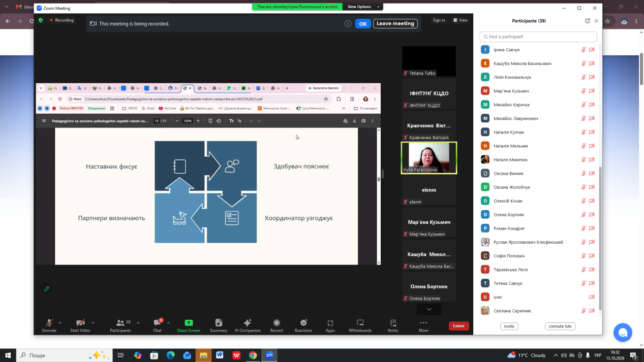Close the Participants panel
This screenshot has height=362, width=644.
pyautogui.click(x=596, y=21)
